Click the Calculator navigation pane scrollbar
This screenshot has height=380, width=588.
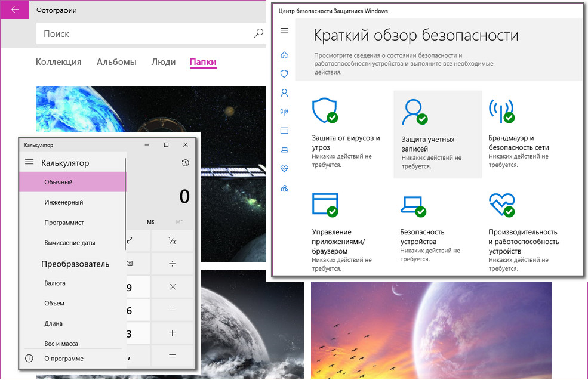125,204
